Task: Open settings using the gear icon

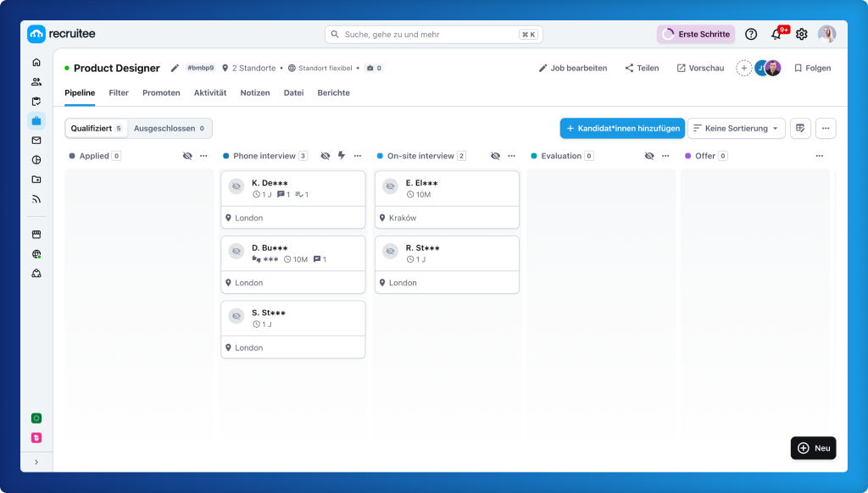Action: tap(801, 33)
